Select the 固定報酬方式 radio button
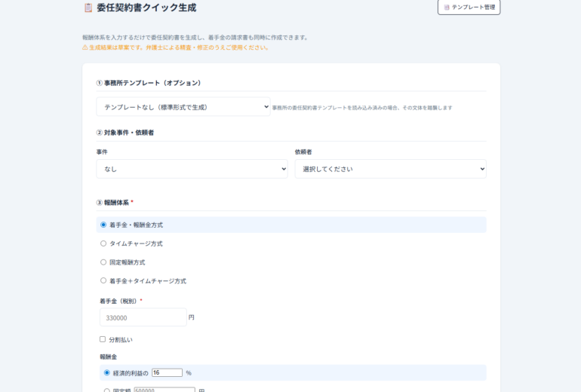 [103, 262]
